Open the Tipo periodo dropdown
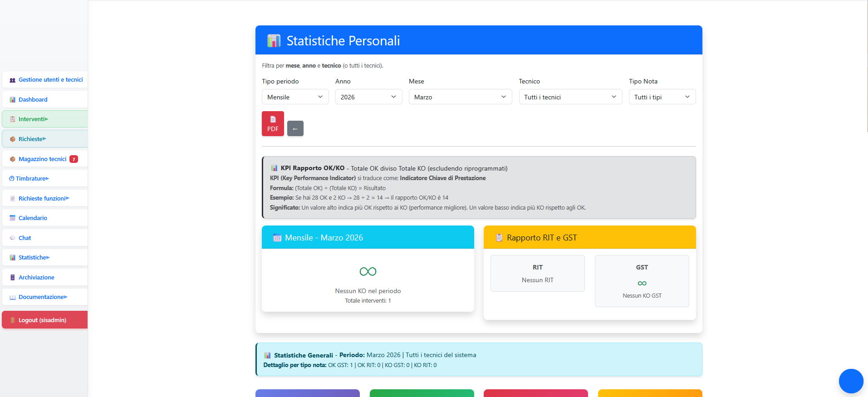868x397 pixels. [295, 97]
